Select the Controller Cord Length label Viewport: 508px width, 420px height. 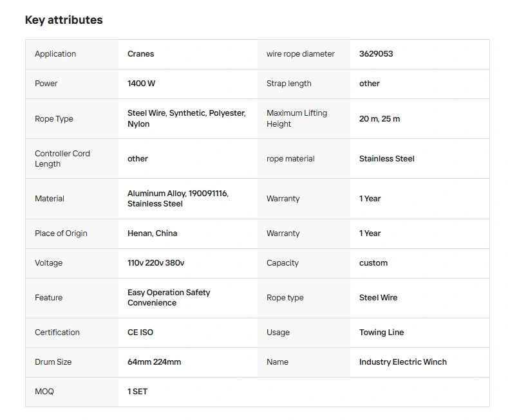click(62, 159)
